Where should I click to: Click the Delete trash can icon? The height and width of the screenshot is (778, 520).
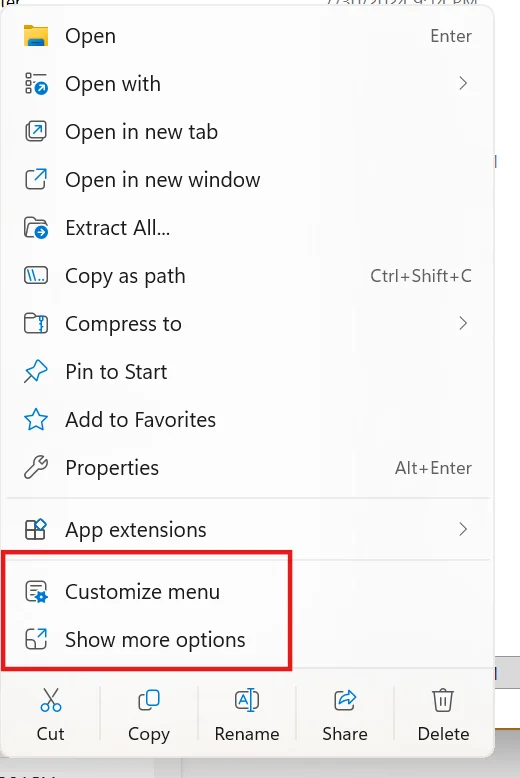click(x=443, y=700)
